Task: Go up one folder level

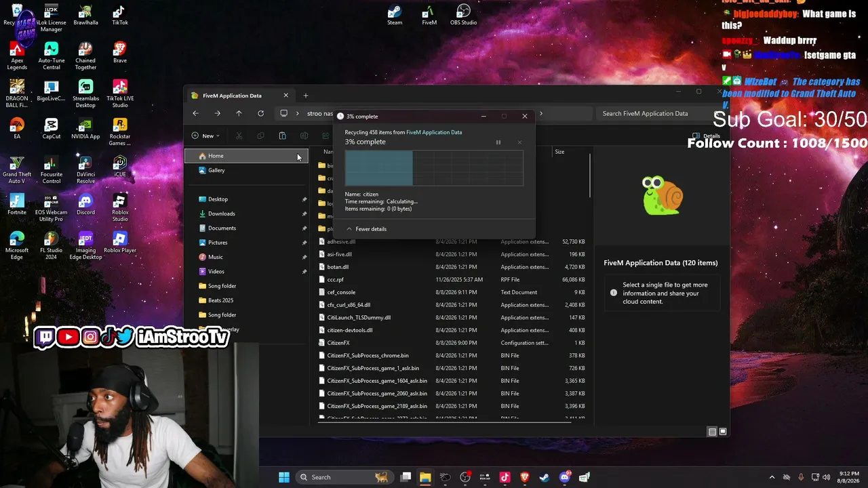Action: point(239,113)
